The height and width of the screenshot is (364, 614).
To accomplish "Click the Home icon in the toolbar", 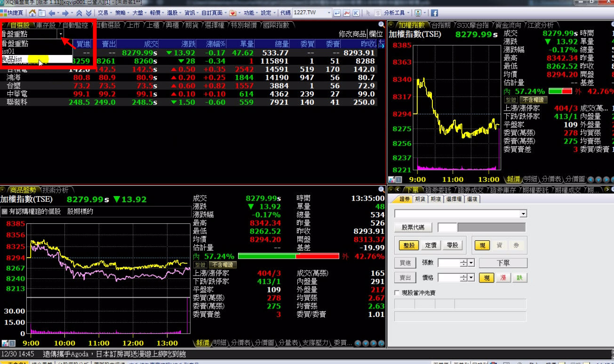I will (32, 13).
